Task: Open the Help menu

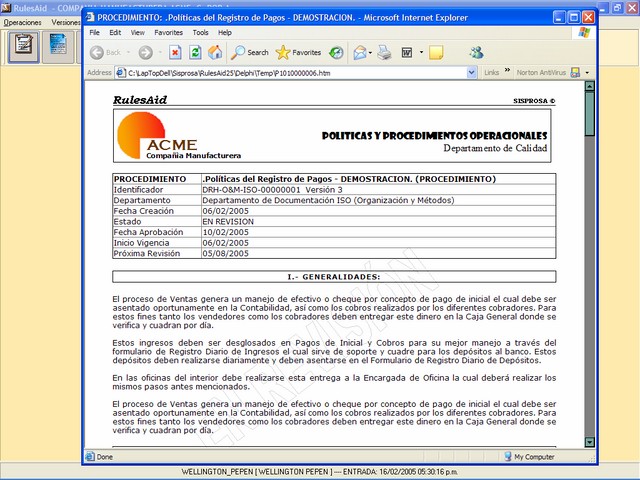Action: point(224,33)
